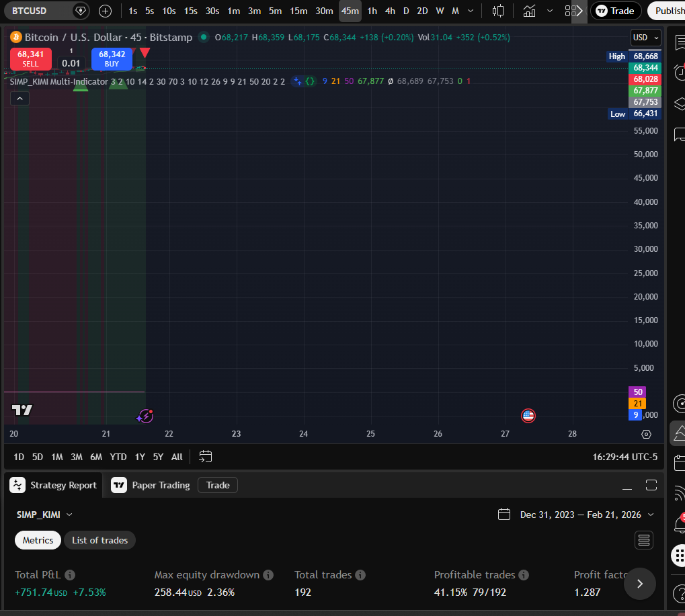Click the blue BUY 68,342 button
The width and height of the screenshot is (685, 616).
pos(111,60)
